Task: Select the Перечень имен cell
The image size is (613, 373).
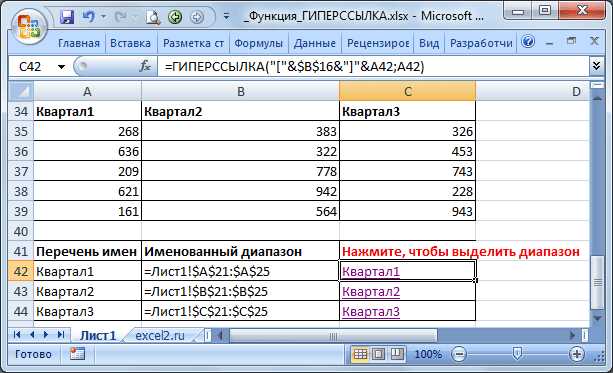Action: pyautogui.click(x=87, y=251)
